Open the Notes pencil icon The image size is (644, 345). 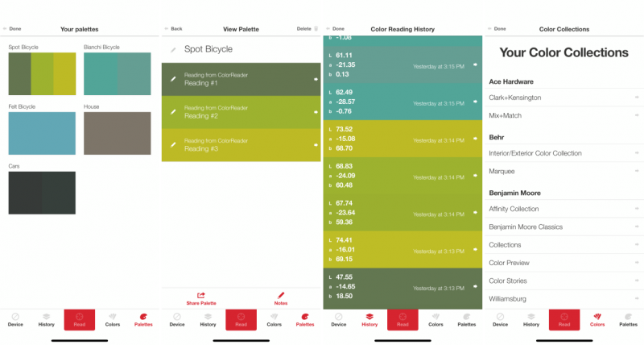[x=281, y=295]
